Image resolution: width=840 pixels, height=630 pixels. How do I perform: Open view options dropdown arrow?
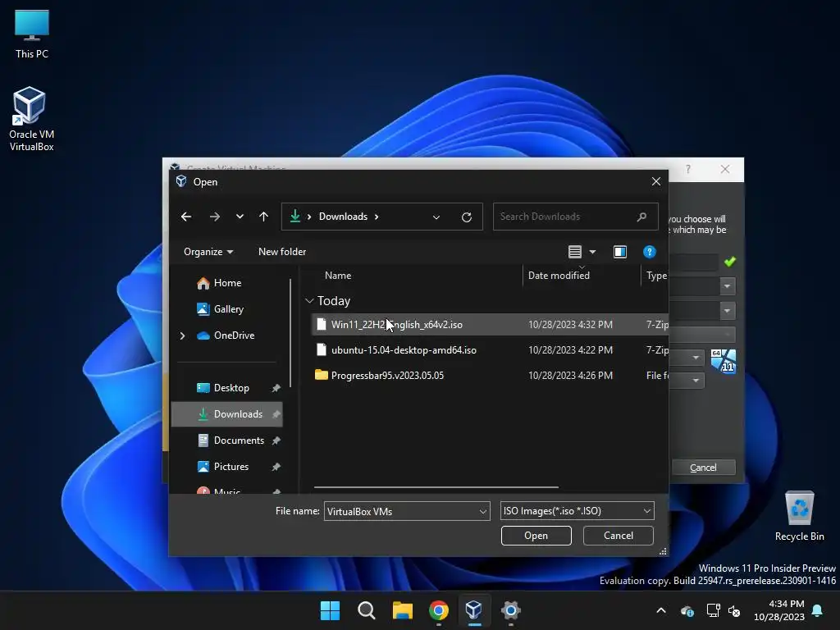592,252
